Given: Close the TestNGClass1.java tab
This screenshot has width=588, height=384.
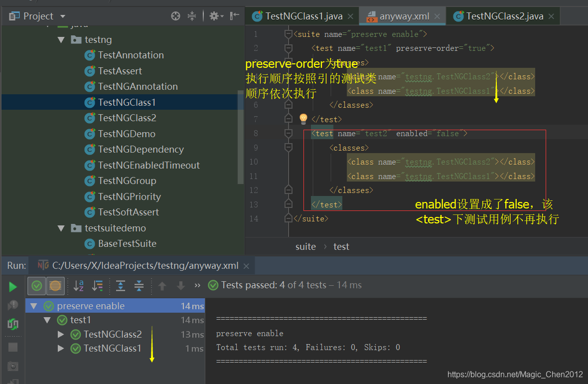Looking at the screenshot, I should [x=351, y=16].
